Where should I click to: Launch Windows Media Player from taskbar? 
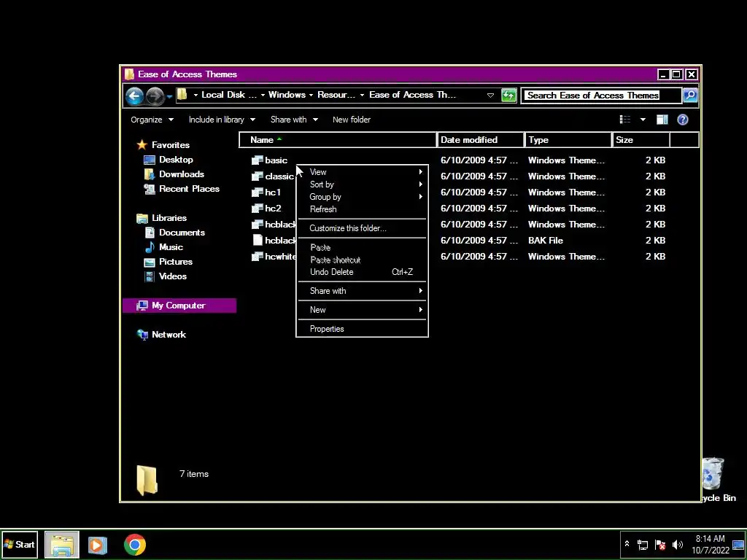pos(97,545)
